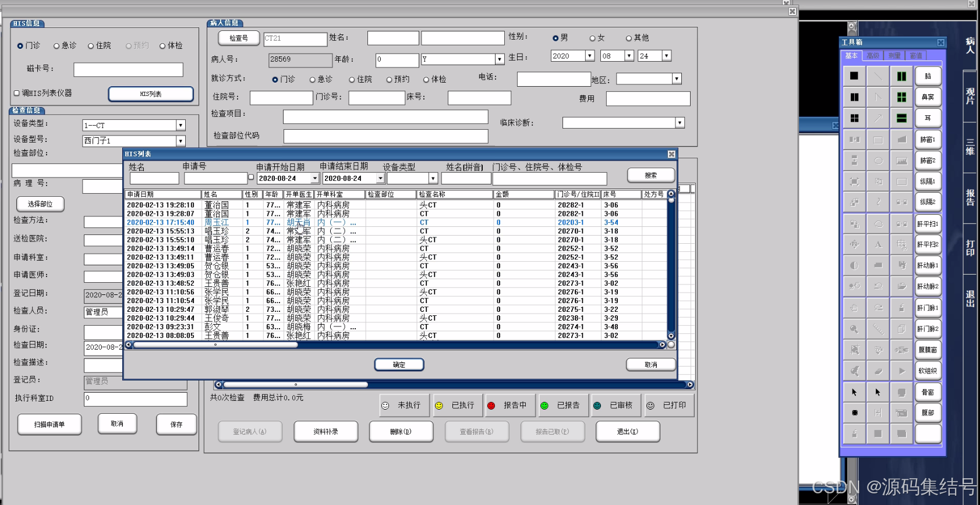The width and height of the screenshot is (980, 505).
Task: Open the birth day 24 dropdown
Action: point(667,56)
